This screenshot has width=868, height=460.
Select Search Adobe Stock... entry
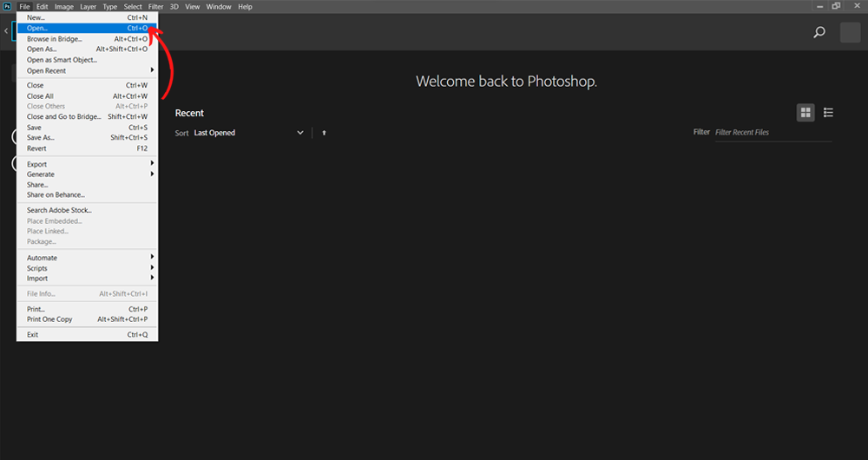pyautogui.click(x=87, y=210)
